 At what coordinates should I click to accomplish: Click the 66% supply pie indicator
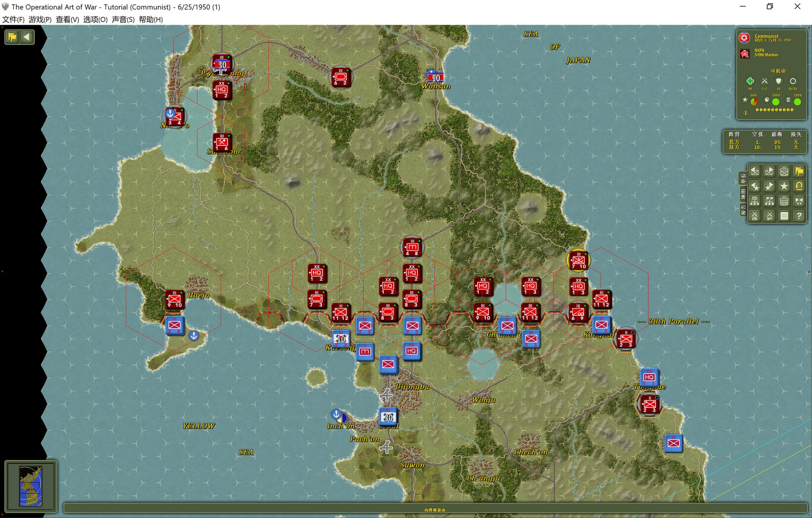pyautogui.click(x=754, y=102)
